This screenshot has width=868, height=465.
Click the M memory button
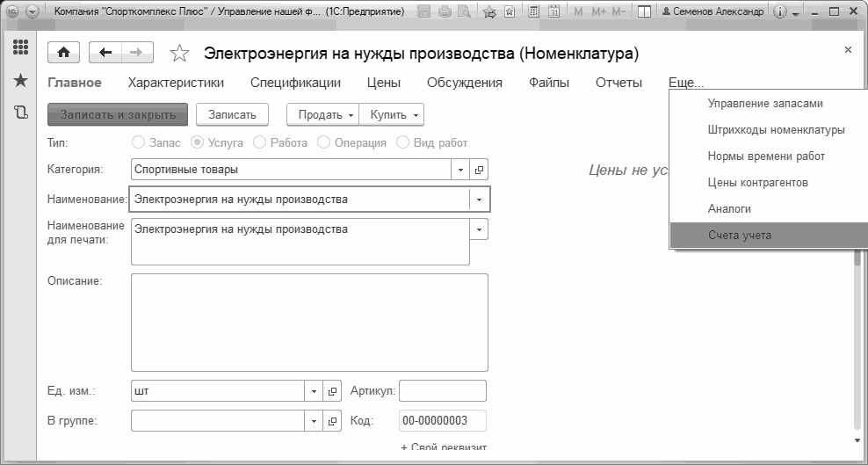578,11
